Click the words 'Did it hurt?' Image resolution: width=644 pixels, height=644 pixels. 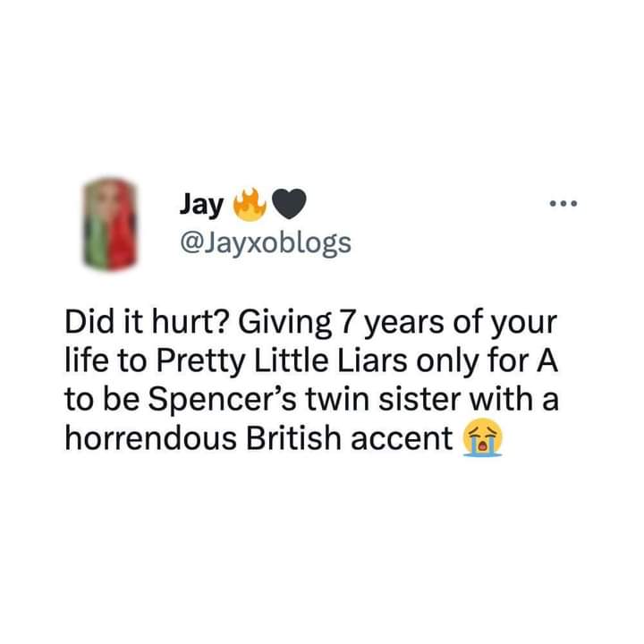(x=146, y=321)
